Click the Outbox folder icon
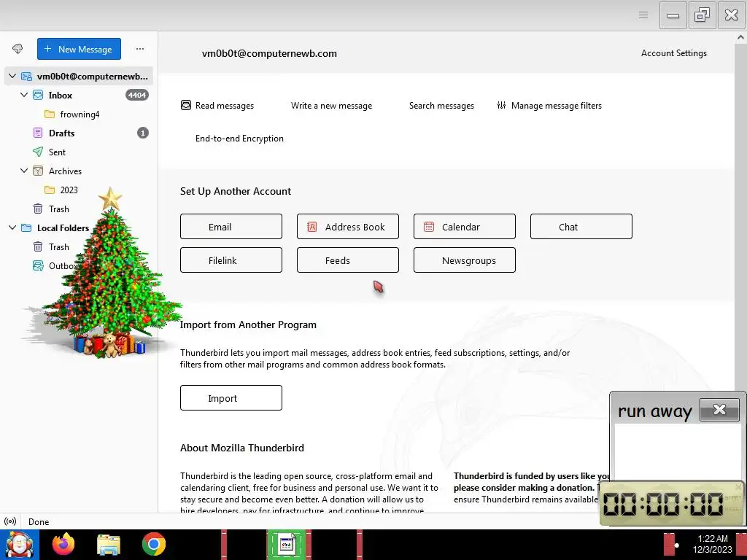747x560 pixels. click(x=38, y=265)
